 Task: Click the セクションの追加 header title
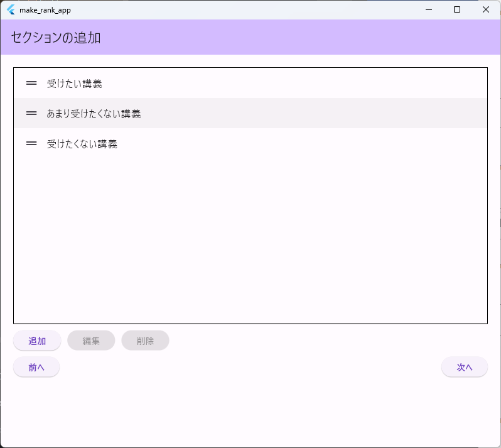[x=56, y=38]
